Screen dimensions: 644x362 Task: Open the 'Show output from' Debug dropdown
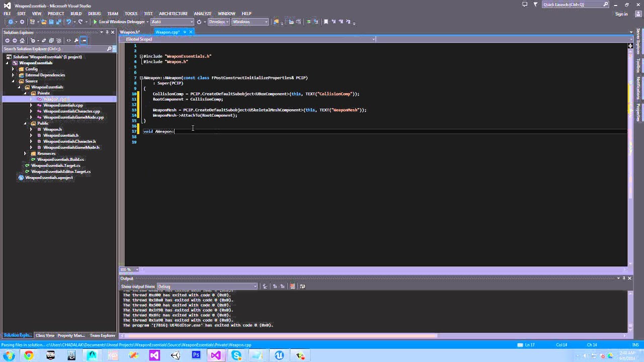207,286
